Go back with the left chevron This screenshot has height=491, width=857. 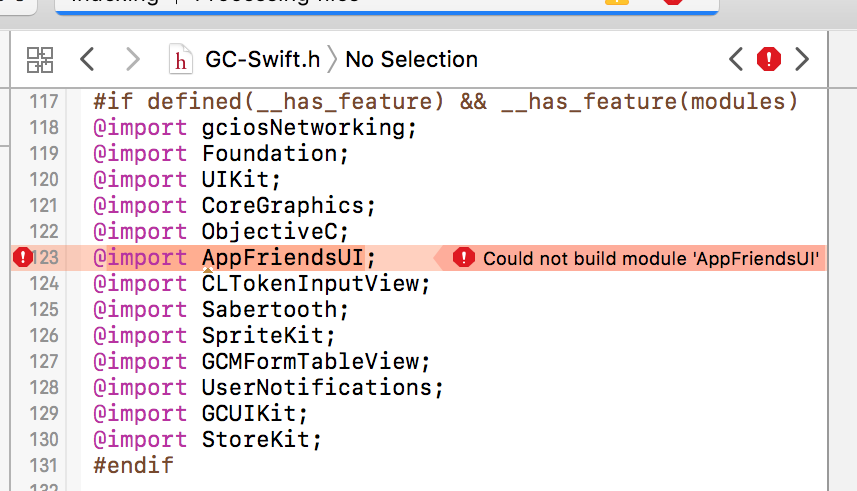[x=87, y=59]
